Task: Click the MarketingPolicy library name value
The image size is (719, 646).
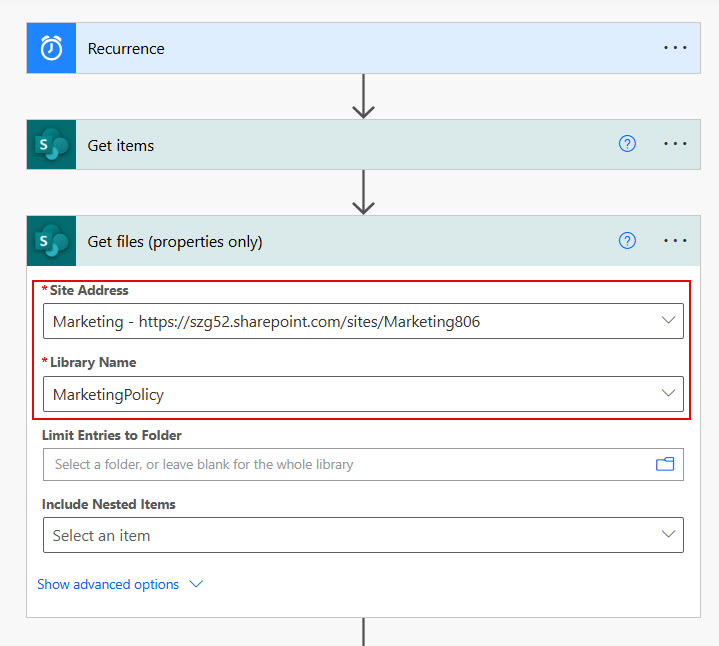Action: 108,394
